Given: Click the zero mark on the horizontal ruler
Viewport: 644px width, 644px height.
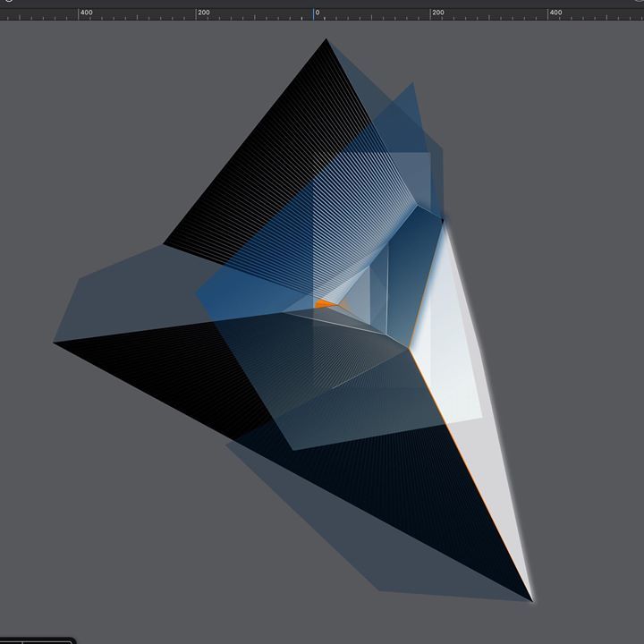Looking at the screenshot, I should click(316, 13).
